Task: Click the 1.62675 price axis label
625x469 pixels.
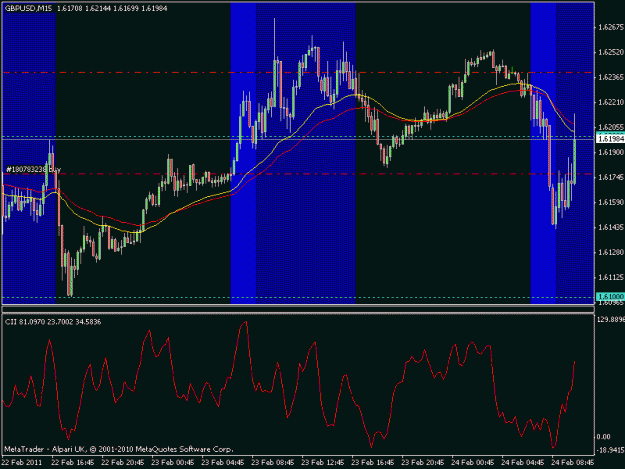Action: [x=611, y=27]
